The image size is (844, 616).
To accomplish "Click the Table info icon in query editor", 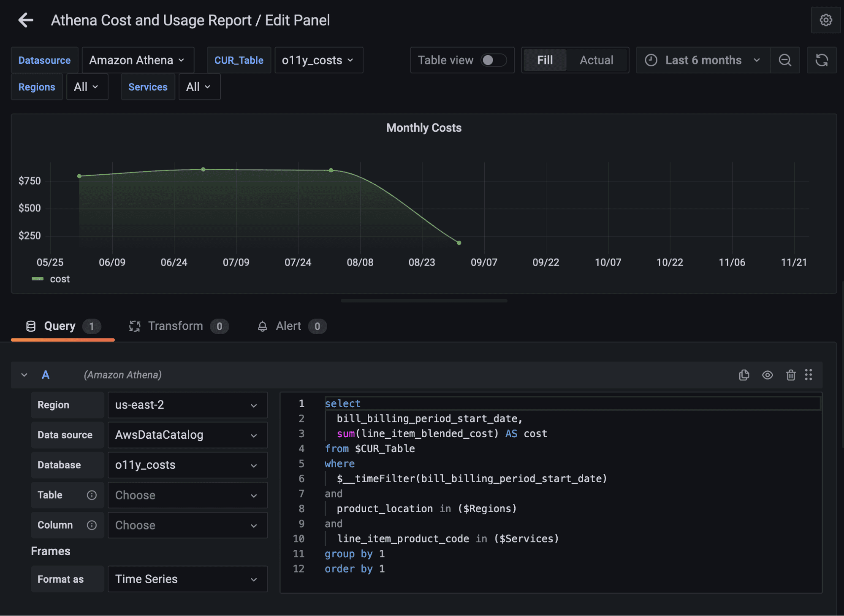I will click(x=92, y=495).
